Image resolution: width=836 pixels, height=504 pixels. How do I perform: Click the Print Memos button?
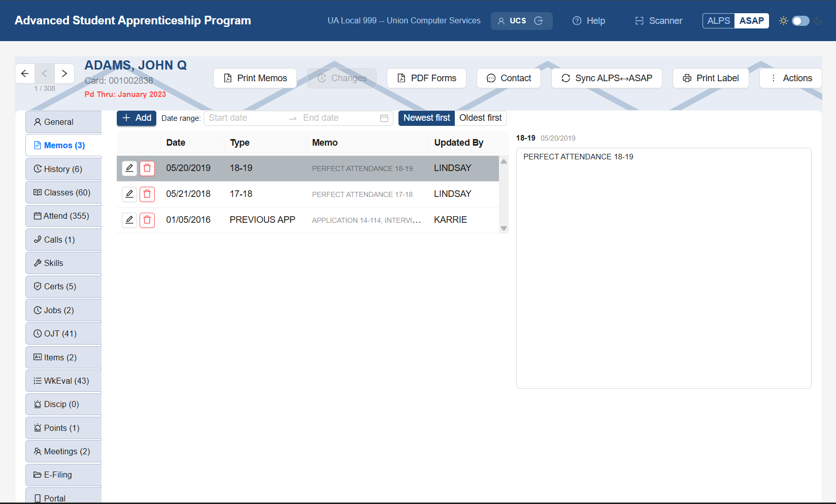pos(255,78)
